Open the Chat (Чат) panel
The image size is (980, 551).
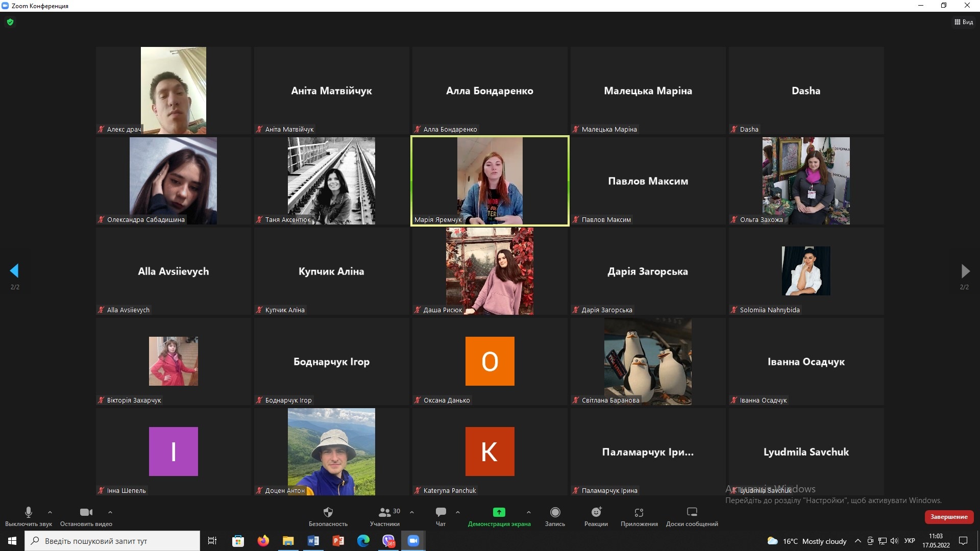click(440, 512)
